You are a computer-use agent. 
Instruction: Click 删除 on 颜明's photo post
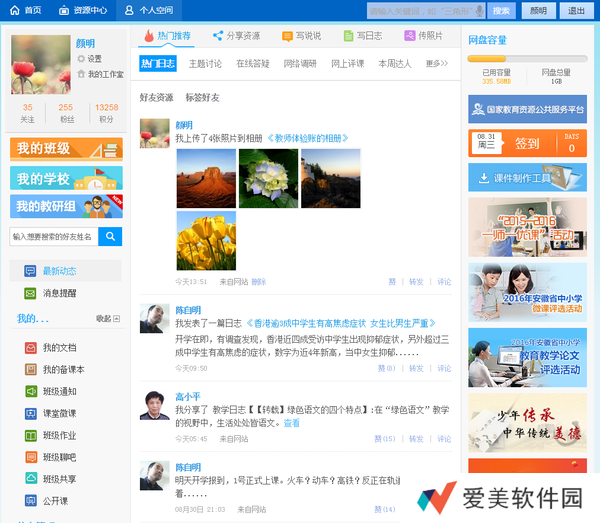[x=259, y=282]
